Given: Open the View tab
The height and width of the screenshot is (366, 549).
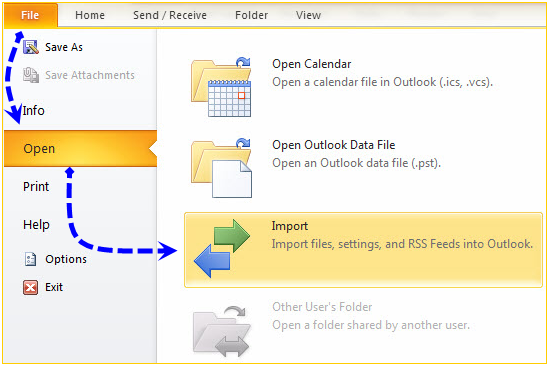Looking at the screenshot, I should coord(308,15).
